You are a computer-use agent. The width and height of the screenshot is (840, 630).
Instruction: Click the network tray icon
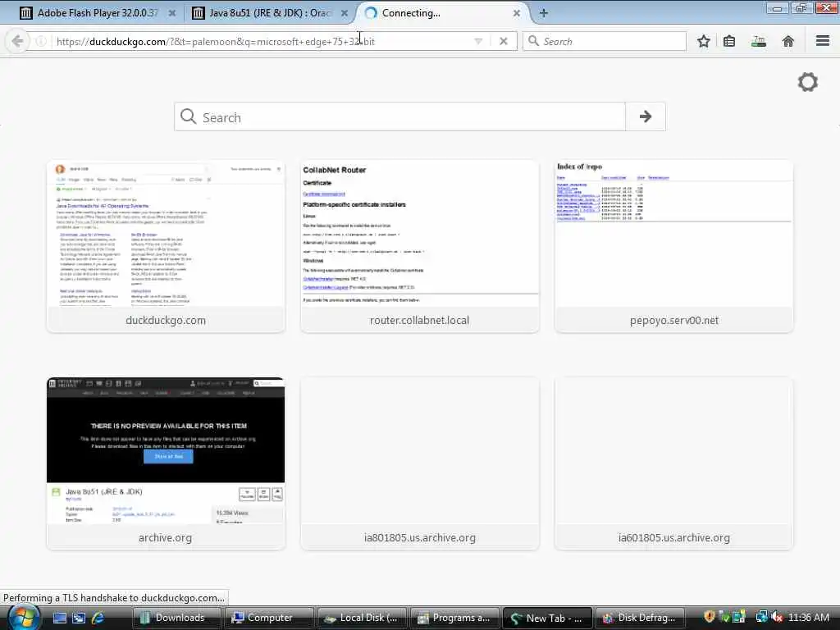761,617
